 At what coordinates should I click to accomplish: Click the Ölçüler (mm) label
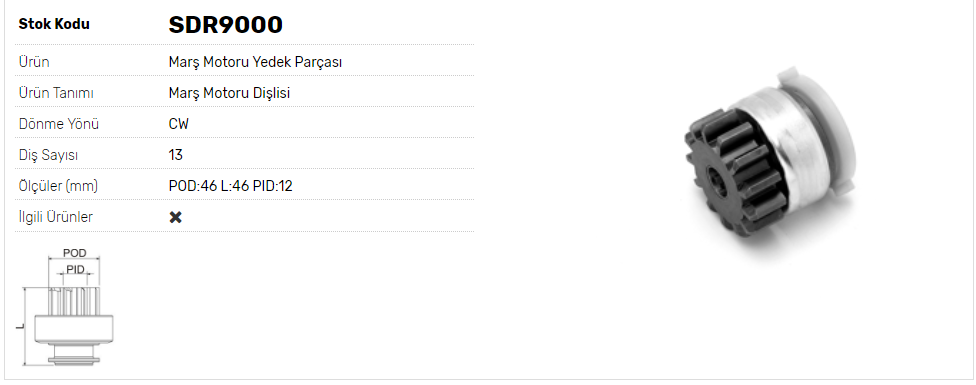(x=58, y=186)
